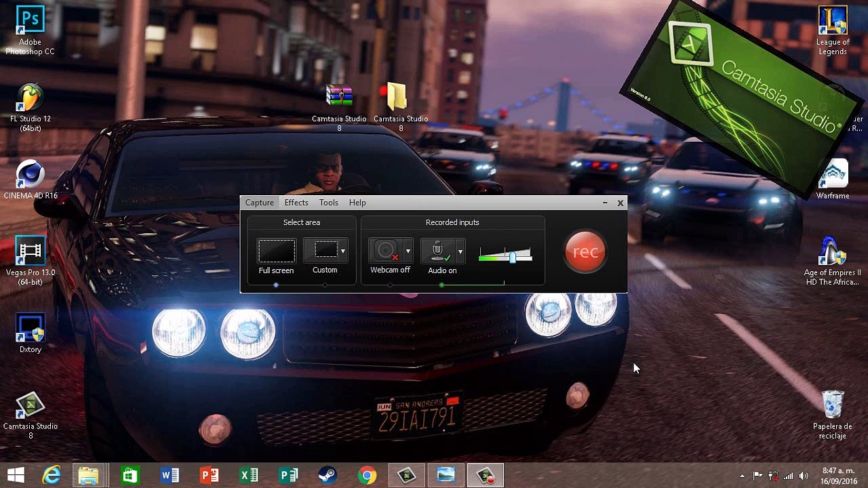868x488 pixels.
Task: Open Google Chrome from the taskbar
Action: 367,475
